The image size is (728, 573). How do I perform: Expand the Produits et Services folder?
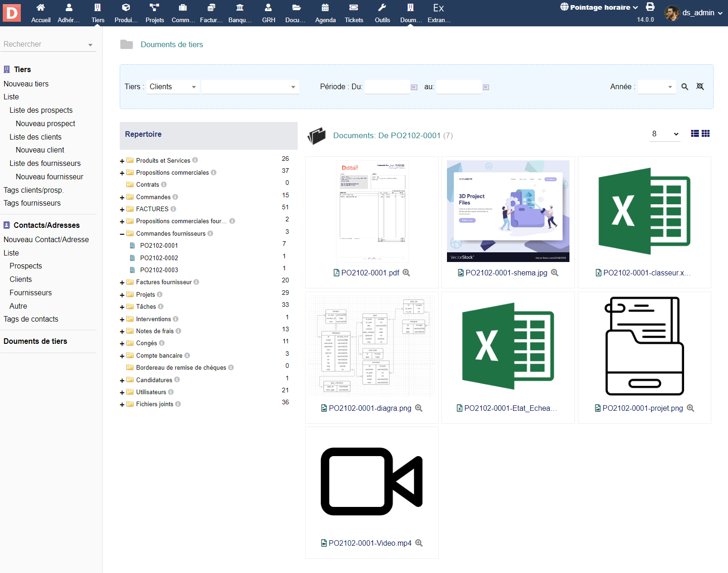click(122, 161)
